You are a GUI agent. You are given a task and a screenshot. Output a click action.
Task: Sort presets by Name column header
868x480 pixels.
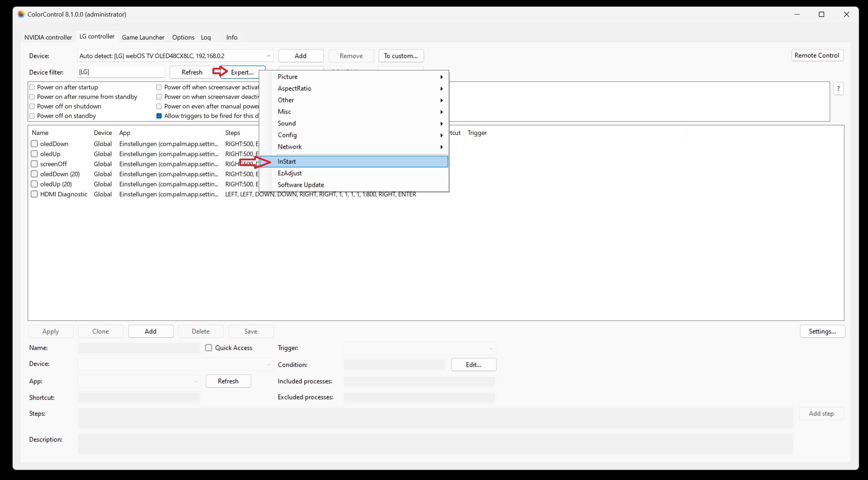tap(59, 133)
